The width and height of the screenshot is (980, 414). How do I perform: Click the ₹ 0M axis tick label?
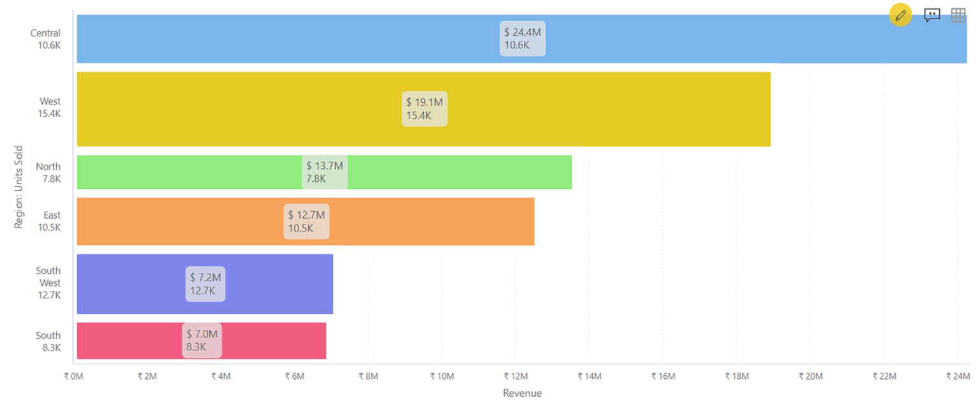point(74,376)
